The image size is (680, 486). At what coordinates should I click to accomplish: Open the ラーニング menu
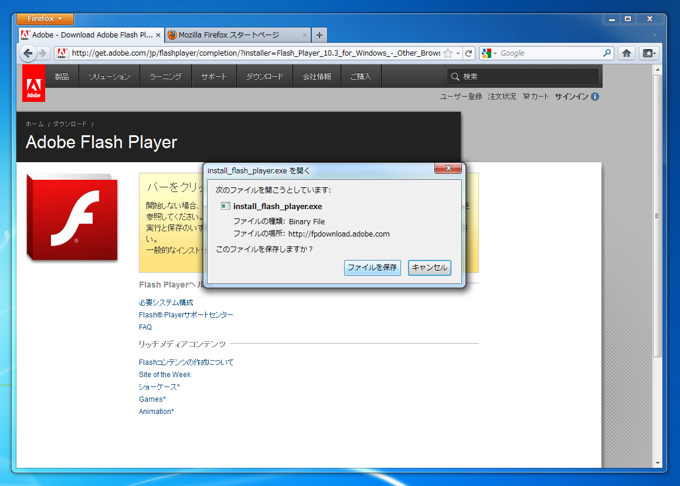(x=165, y=76)
